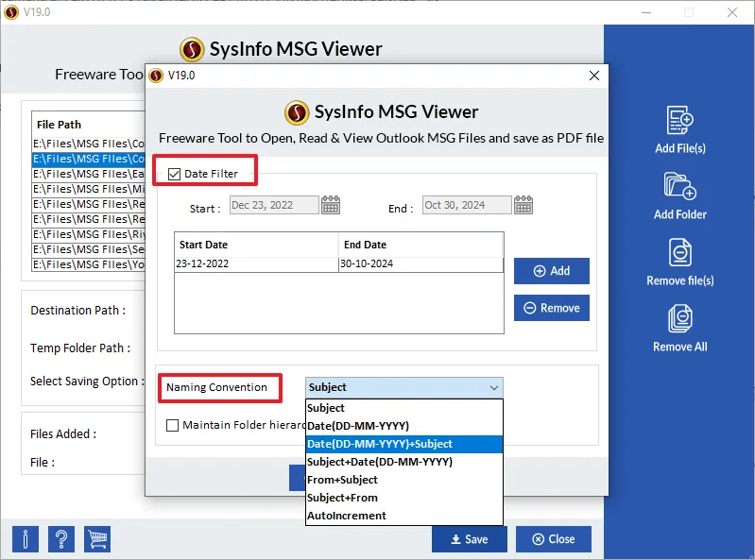
Task: Click the Add Folder icon
Action: [x=680, y=187]
